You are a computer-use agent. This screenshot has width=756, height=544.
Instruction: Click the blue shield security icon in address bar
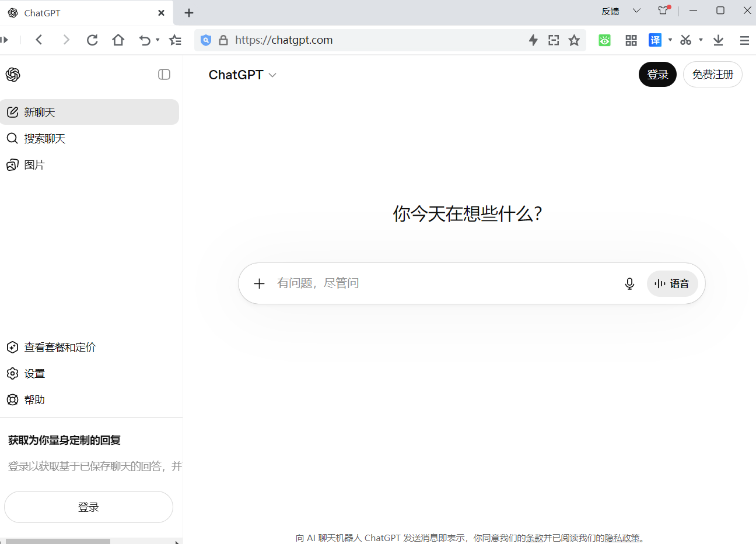[x=205, y=40]
